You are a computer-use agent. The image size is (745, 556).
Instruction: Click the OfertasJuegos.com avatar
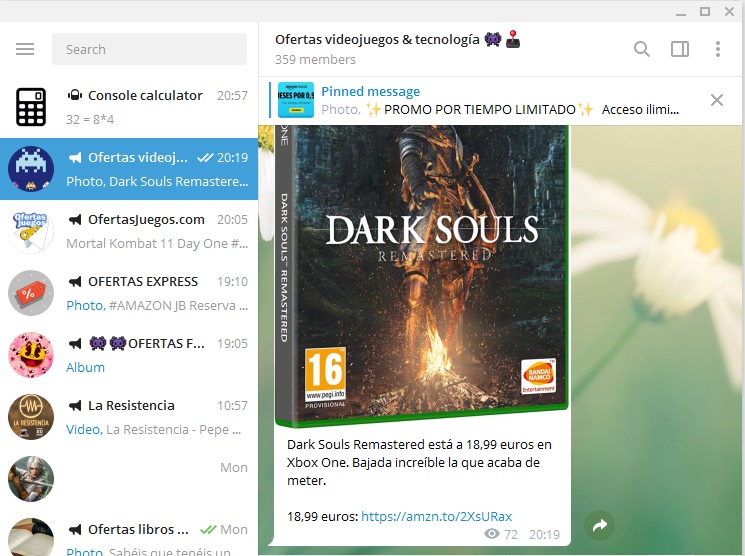(x=31, y=231)
